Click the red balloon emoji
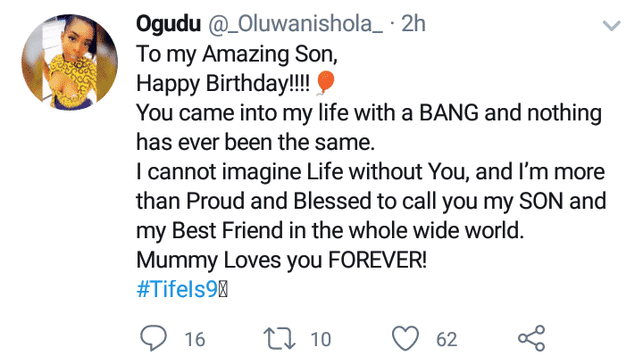Viewport: 643px width, 364px height. 325,84
